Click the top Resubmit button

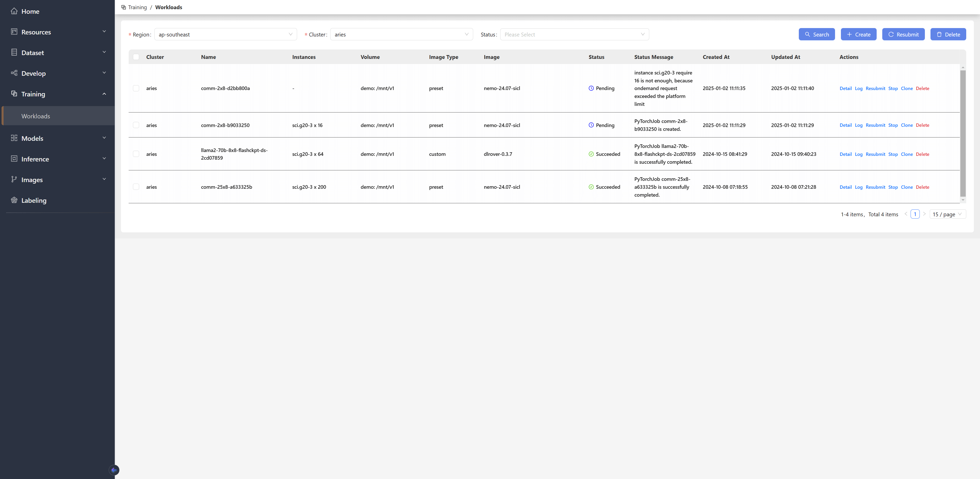(x=903, y=34)
